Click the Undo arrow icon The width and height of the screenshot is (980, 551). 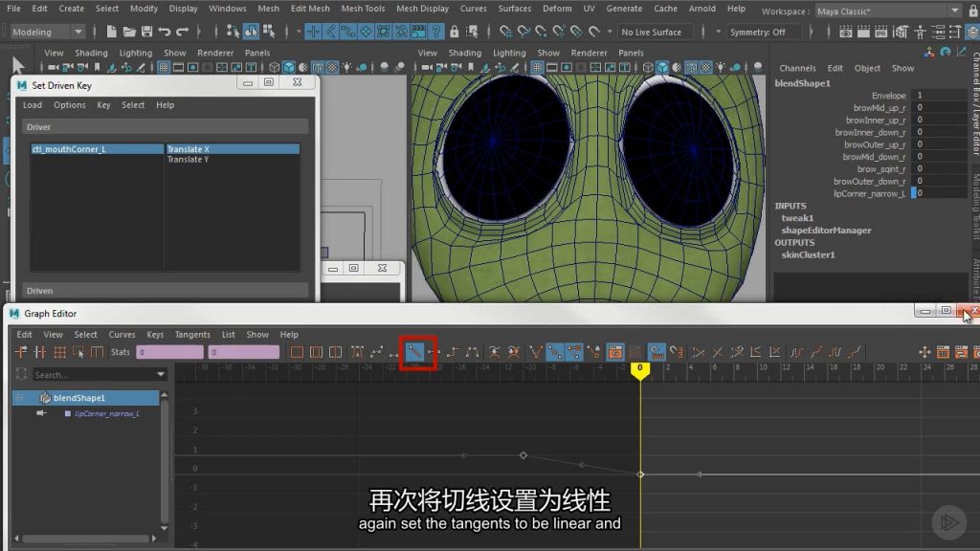tap(165, 32)
